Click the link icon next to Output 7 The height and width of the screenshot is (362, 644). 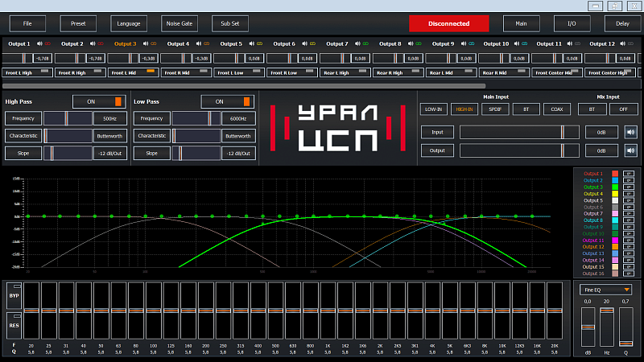[x=365, y=44]
